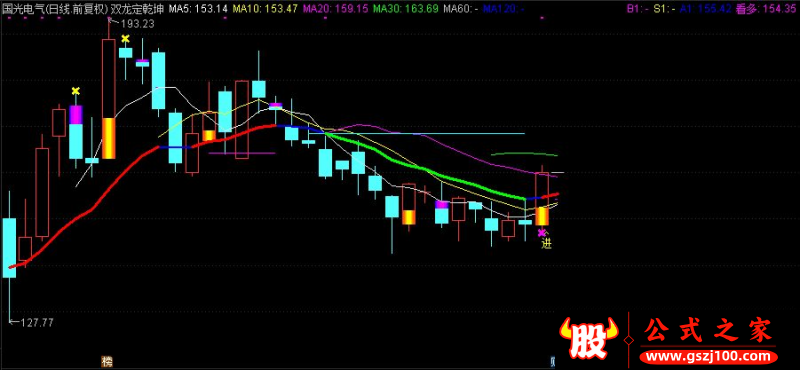Click the magenta X marker above 进
800x370 pixels.
click(541, 233)
